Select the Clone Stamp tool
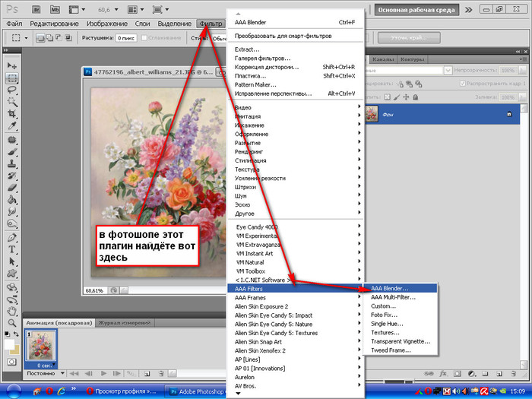Image resolution: width=532 pixels, height=399 pixels. 12,163
